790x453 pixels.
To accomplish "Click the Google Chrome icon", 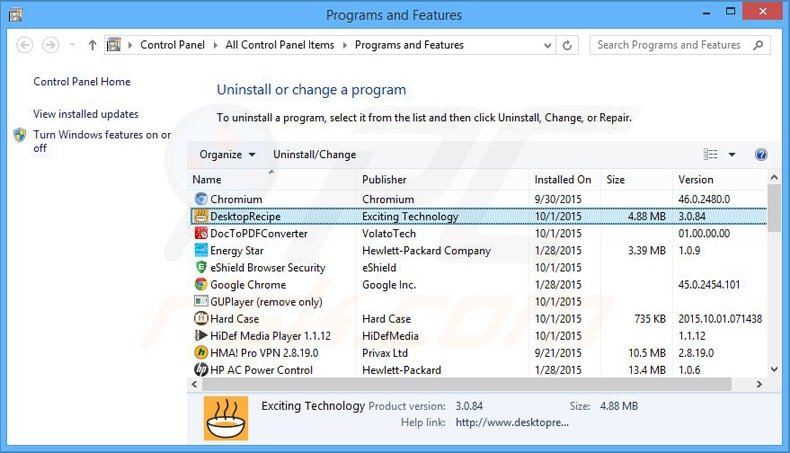I will point(201,285).
